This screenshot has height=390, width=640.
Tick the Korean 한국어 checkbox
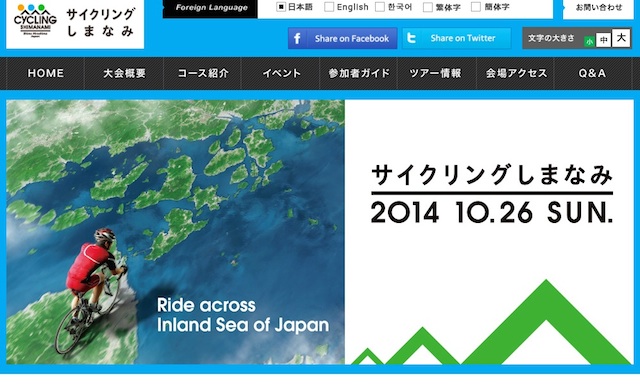380,7
